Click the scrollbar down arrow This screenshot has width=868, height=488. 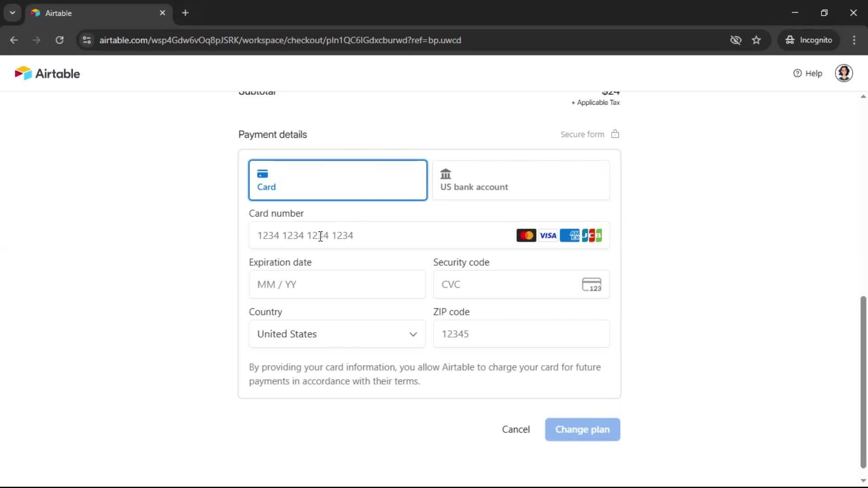(x=863, y=481)
